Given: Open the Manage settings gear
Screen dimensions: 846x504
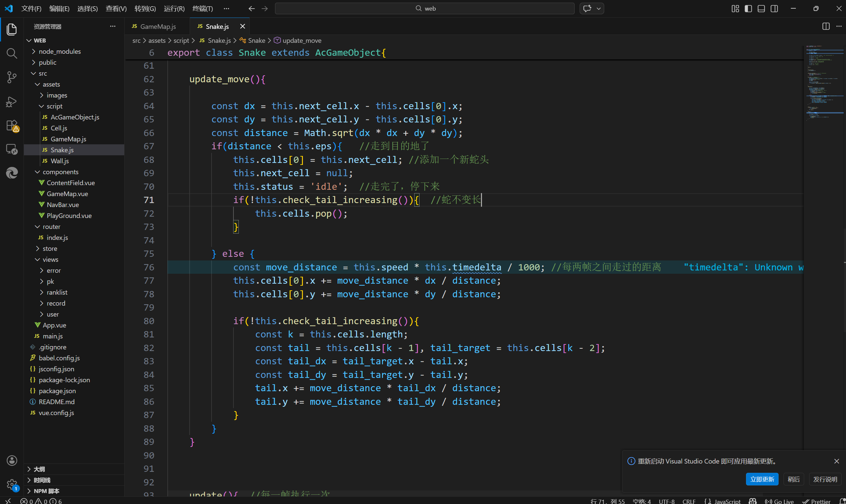Looking at the screenshot, I should click(x=12, y=484).
